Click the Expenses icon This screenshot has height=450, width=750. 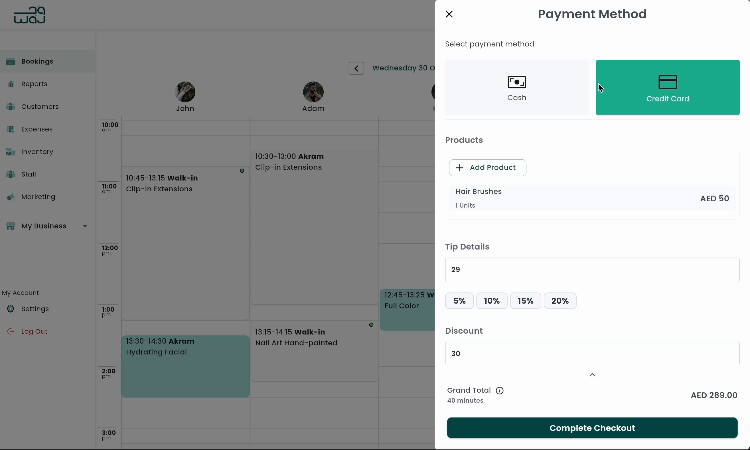(11, 129)
